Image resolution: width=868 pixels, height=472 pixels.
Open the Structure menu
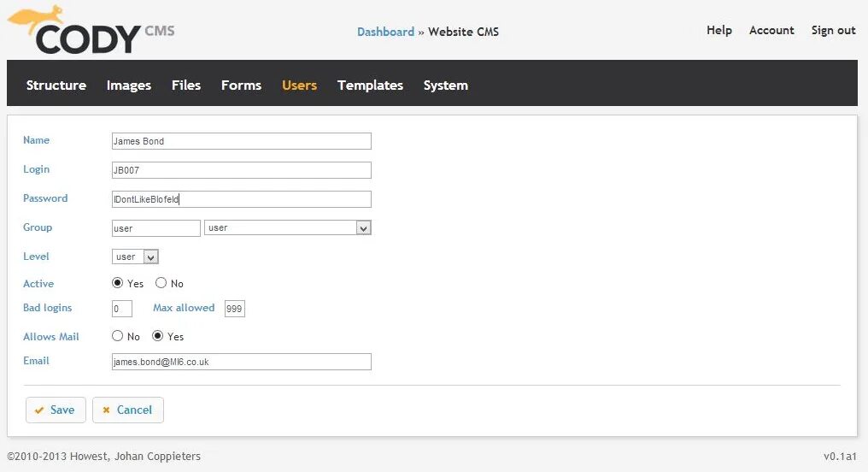(x=56, y=85)
